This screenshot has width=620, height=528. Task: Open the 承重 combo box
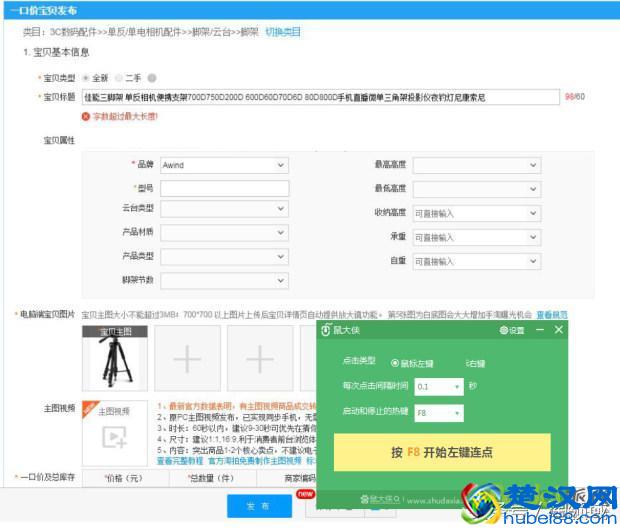coord(477,237)
